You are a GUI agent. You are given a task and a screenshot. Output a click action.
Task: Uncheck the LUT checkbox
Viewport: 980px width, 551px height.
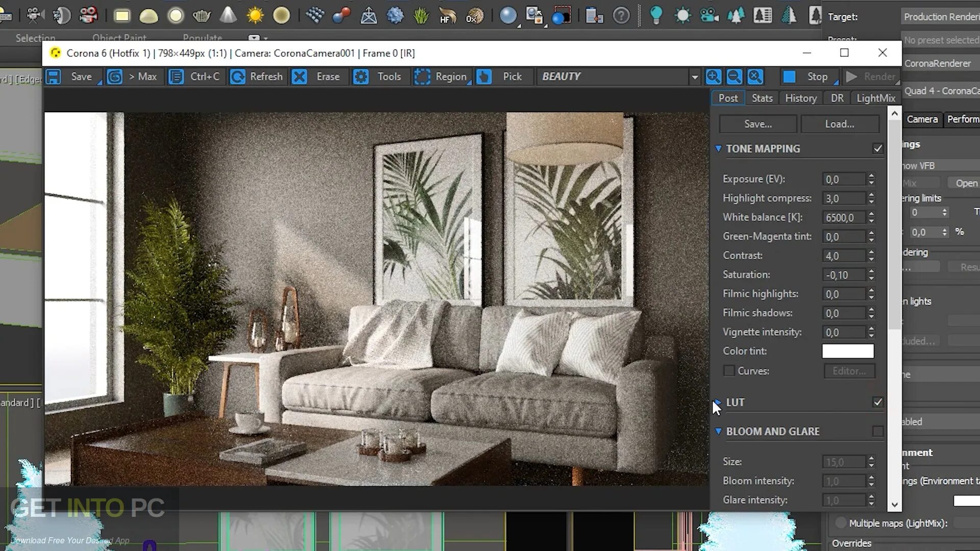point(877,402)
